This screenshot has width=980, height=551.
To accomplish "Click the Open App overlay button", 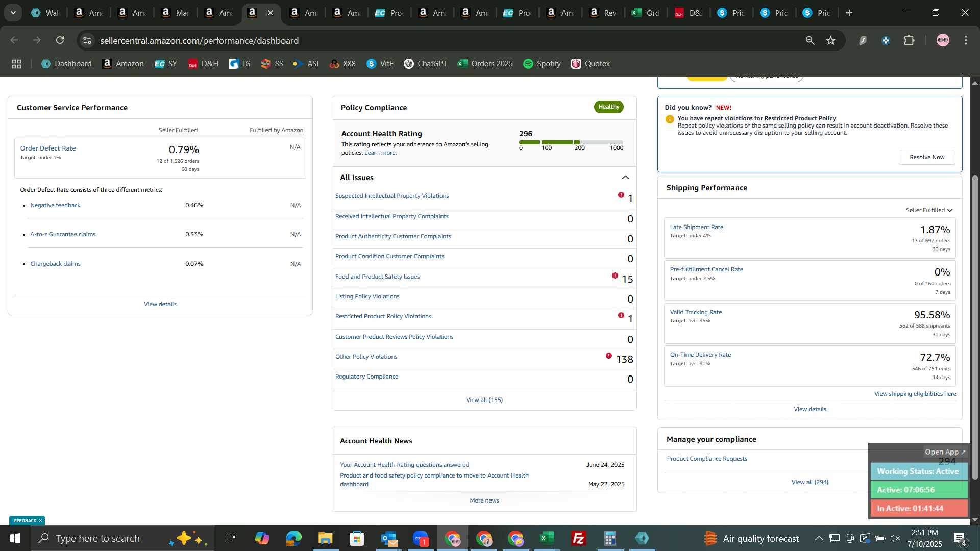I will pyautogui.click(x=945, y=452).
